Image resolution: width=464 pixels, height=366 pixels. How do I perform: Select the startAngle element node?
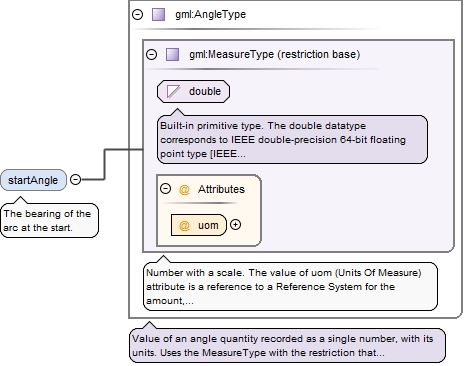click(33, 180)
